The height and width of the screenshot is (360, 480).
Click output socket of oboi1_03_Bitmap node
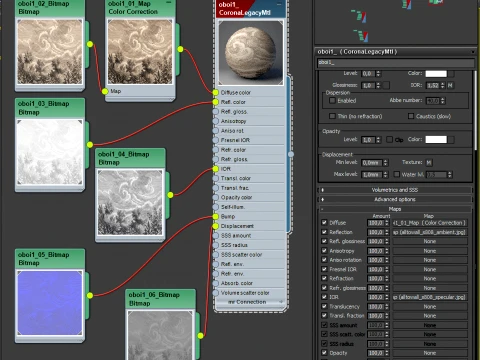click(90, 144)
